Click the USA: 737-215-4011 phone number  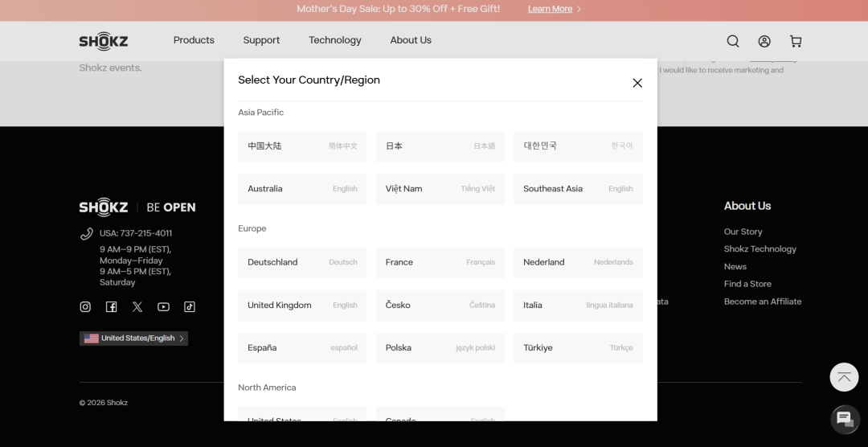pos(136,234)
